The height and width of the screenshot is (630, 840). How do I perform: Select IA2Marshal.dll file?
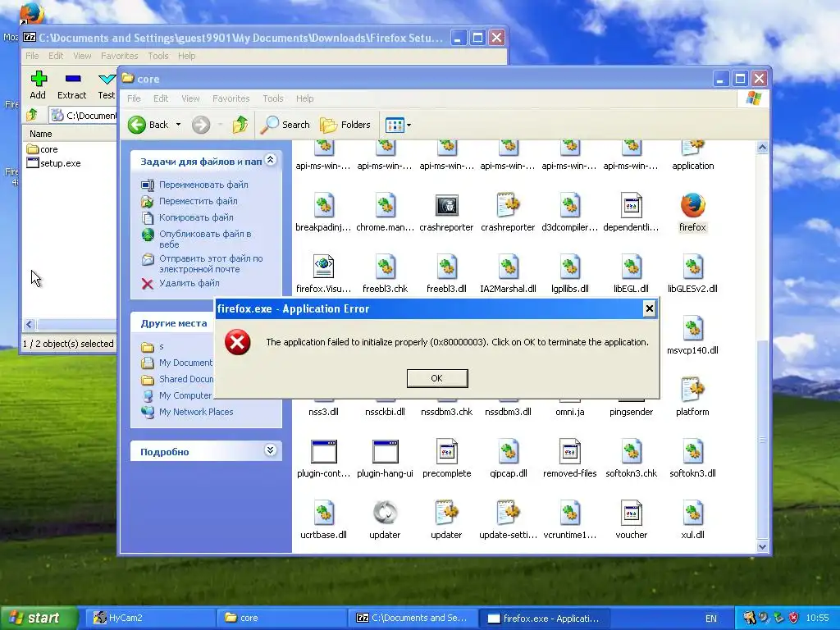[x=508, y=274]
